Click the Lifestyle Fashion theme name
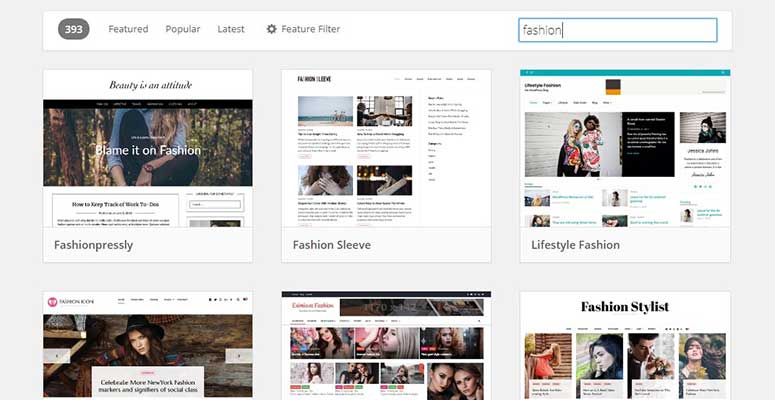 575,245
